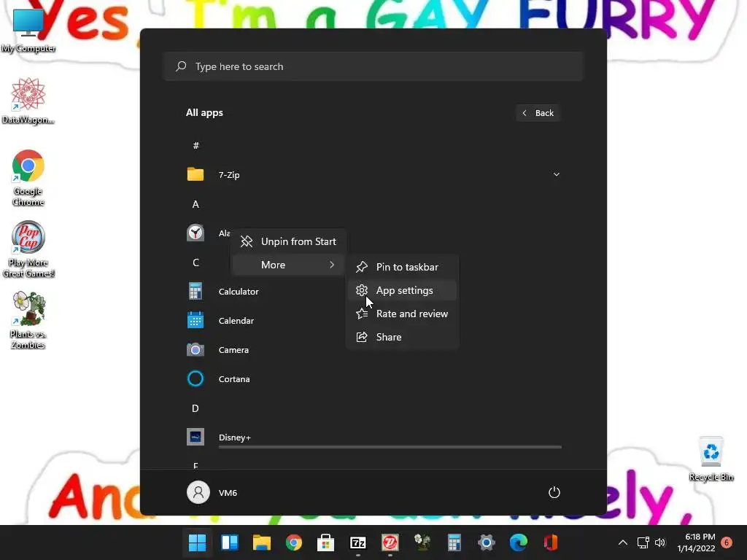The width and height of the screenshot is (747, 560).
Task: Open Microsoft Office from the taskbar
Action: coord(551,542)
